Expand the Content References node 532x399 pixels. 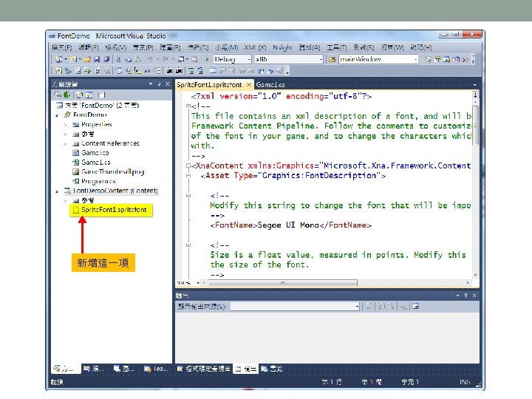click(66, 144)
